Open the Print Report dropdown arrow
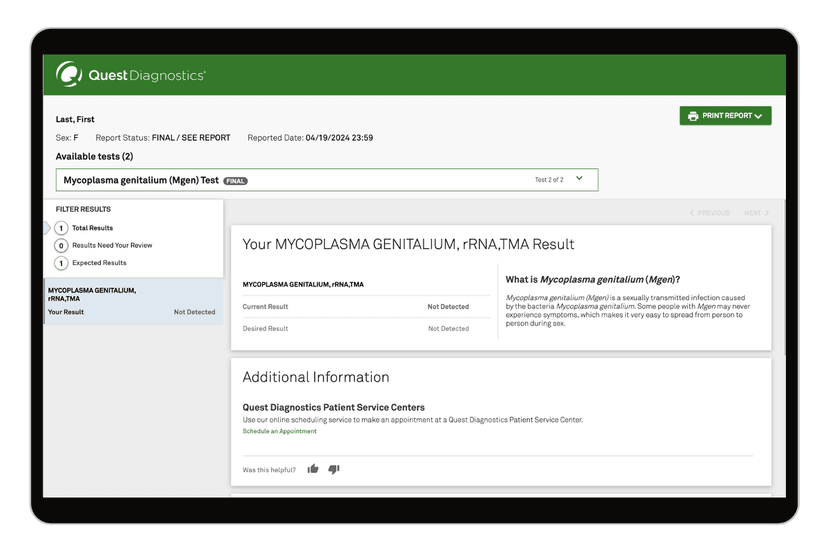 click(x=759, y=117)
